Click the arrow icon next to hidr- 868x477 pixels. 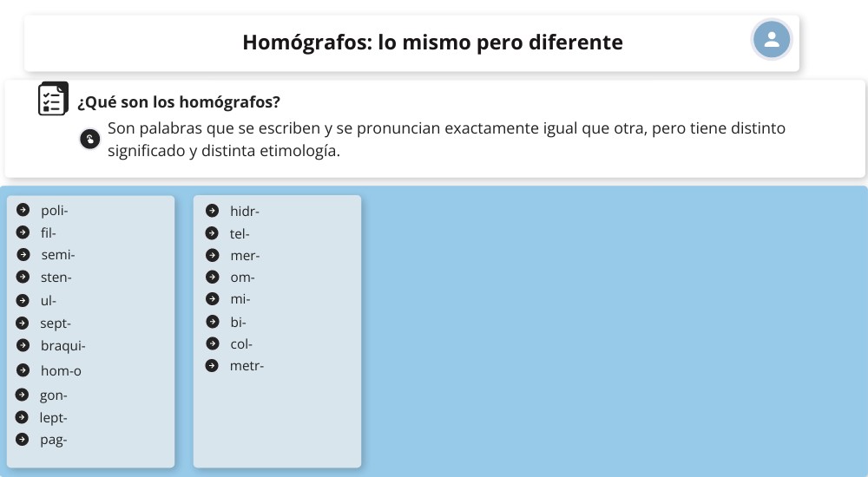(212, 211)
